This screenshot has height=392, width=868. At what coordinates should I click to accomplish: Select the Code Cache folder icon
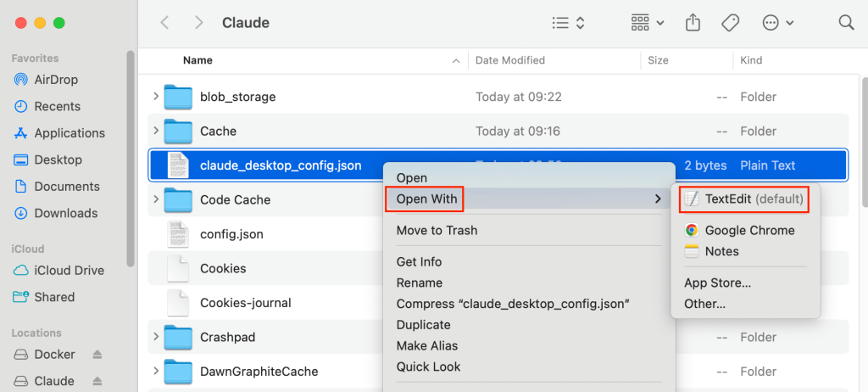[178, 199]
